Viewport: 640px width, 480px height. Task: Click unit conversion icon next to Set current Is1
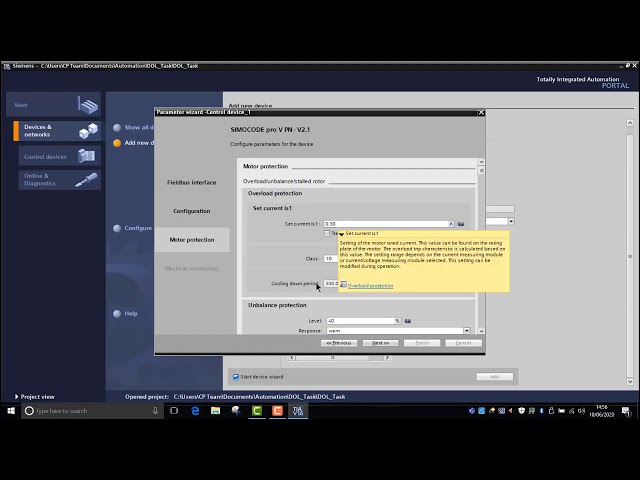(461, 224)
